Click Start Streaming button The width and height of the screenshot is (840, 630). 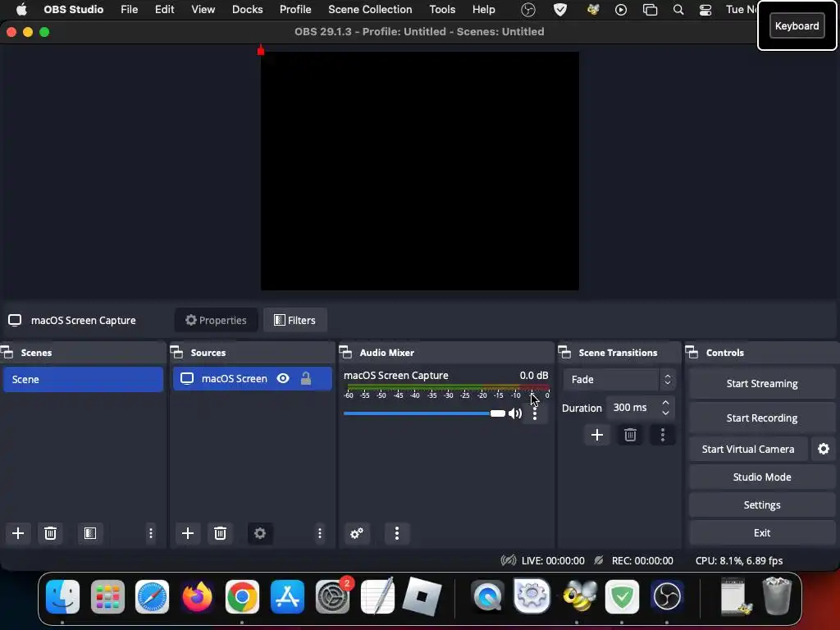762,384
